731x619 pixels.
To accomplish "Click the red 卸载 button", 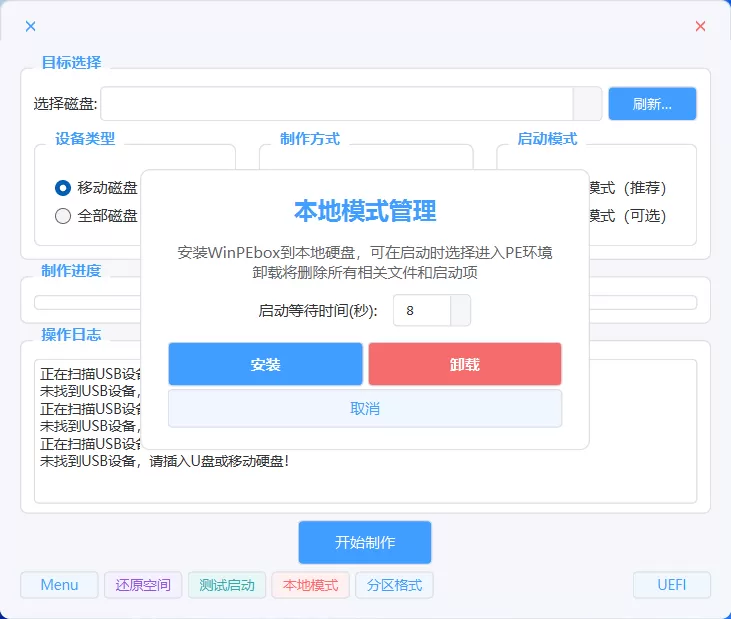I will tap(465, 364).
